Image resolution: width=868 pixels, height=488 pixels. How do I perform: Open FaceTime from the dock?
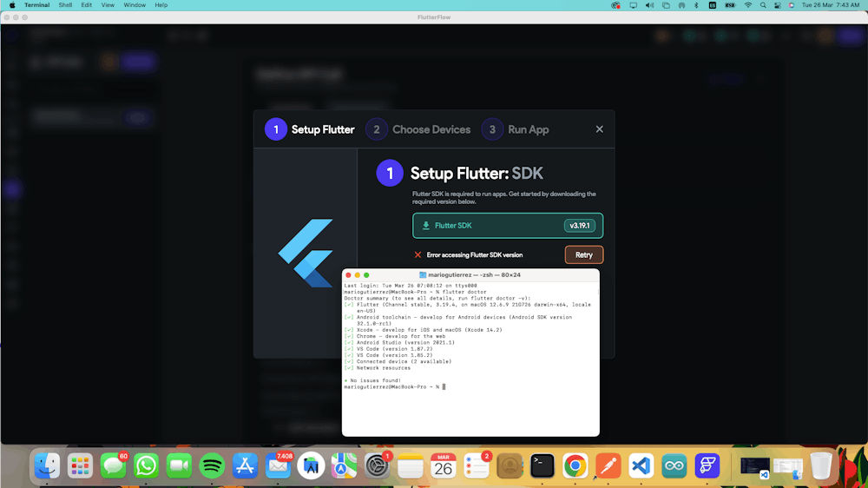(x=179, y=465)
